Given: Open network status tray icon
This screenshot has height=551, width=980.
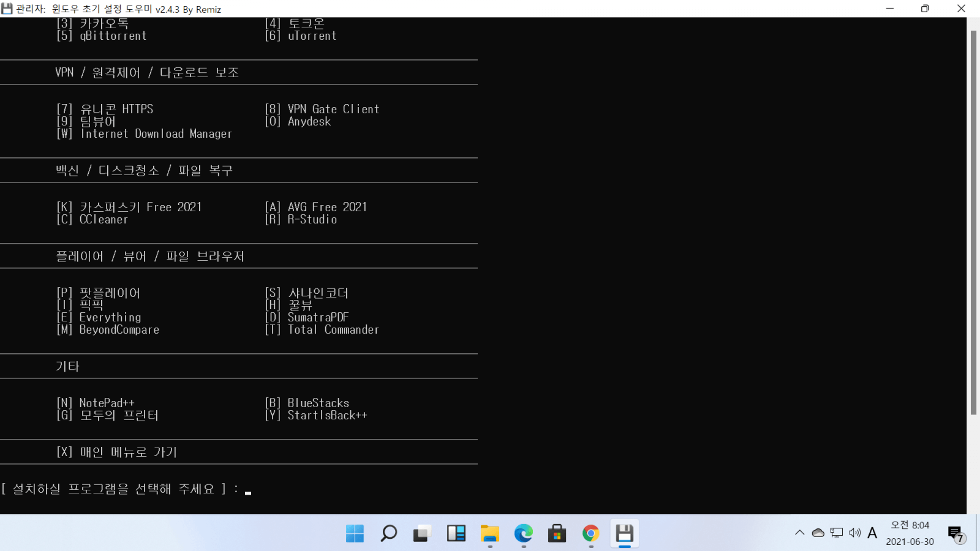Looking at the screenshot, I should tap(837, 533).
